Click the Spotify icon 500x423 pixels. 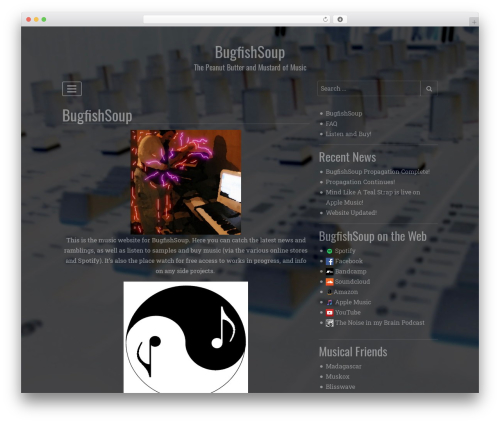[329, 251]
